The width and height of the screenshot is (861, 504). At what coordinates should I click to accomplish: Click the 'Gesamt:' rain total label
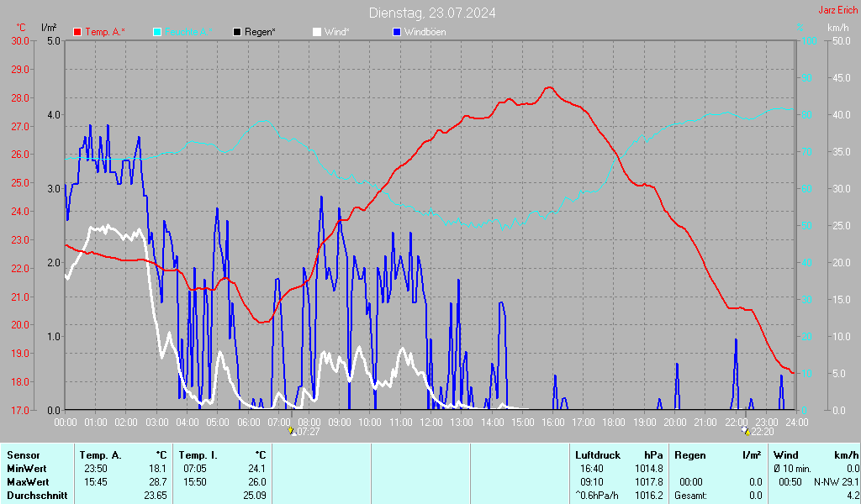pos(691,496)
